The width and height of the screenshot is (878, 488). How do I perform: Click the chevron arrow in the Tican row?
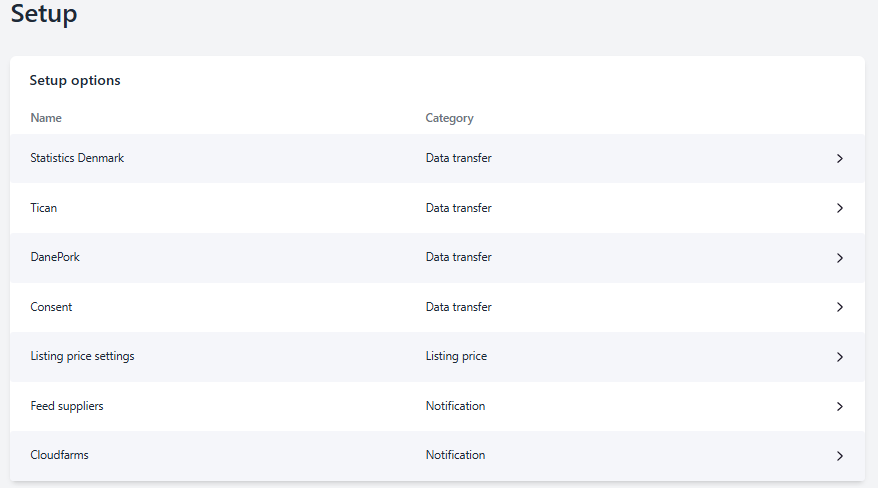(839, 208)
